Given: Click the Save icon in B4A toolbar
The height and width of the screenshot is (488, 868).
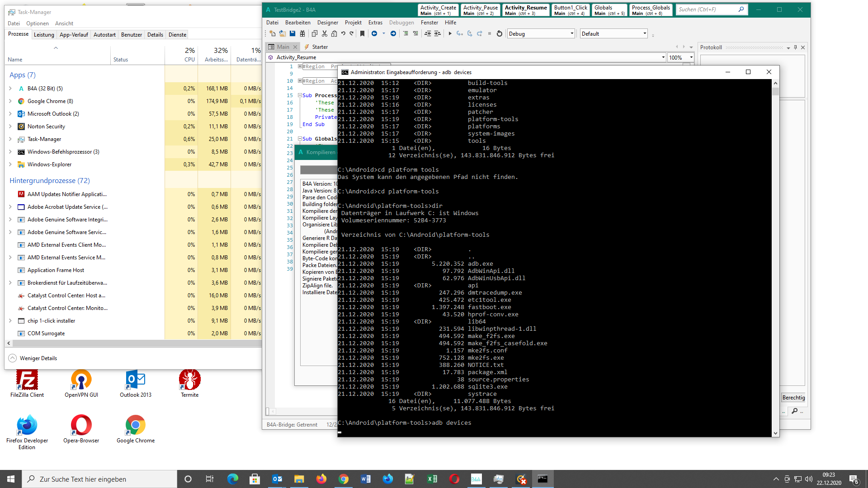Looking at the screenshot, I should 292,33.
